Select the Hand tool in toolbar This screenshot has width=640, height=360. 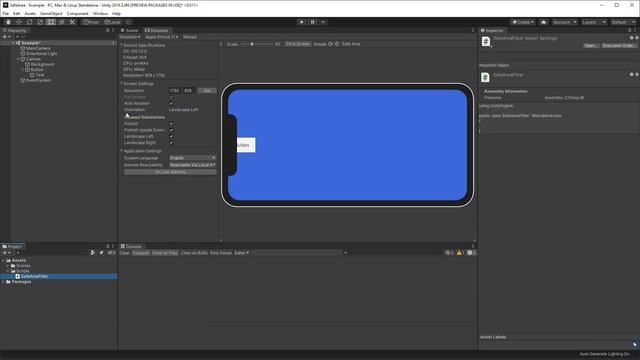(x=8, y=22)
